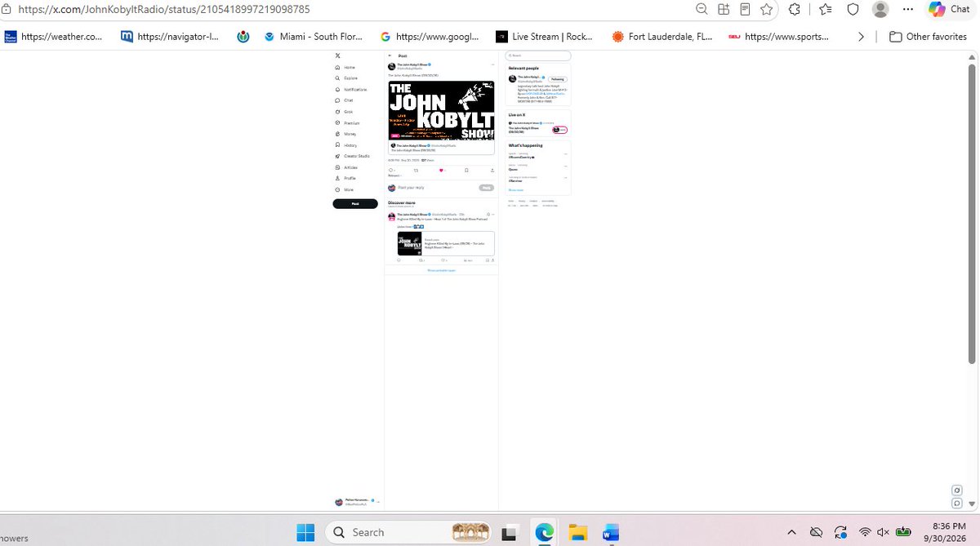Open Microsoft Edge from taskbar

545,532
